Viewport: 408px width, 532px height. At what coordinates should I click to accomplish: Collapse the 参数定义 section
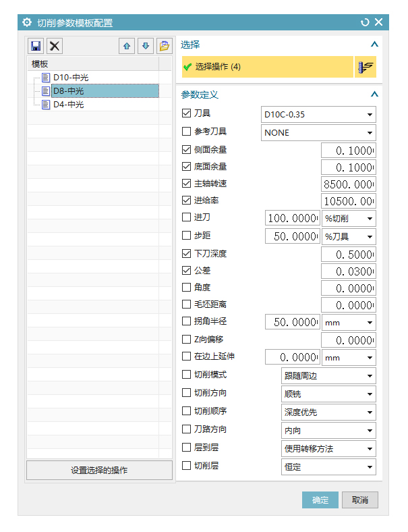[x=374, y=95]
